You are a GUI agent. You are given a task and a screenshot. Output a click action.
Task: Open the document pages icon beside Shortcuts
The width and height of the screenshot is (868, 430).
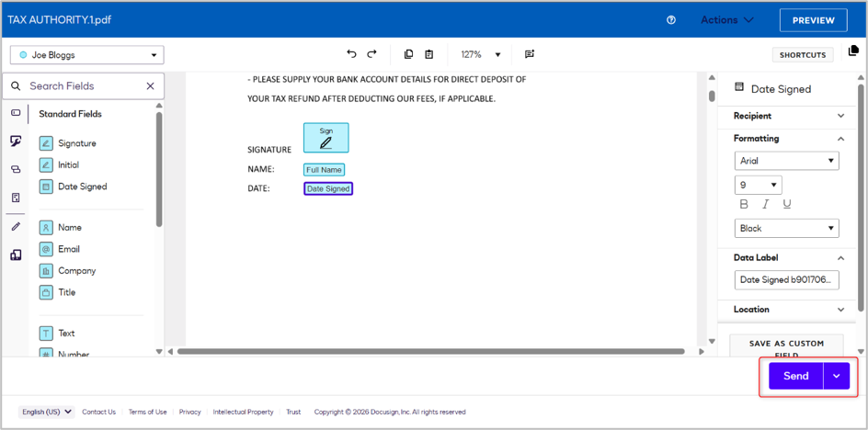853,51
